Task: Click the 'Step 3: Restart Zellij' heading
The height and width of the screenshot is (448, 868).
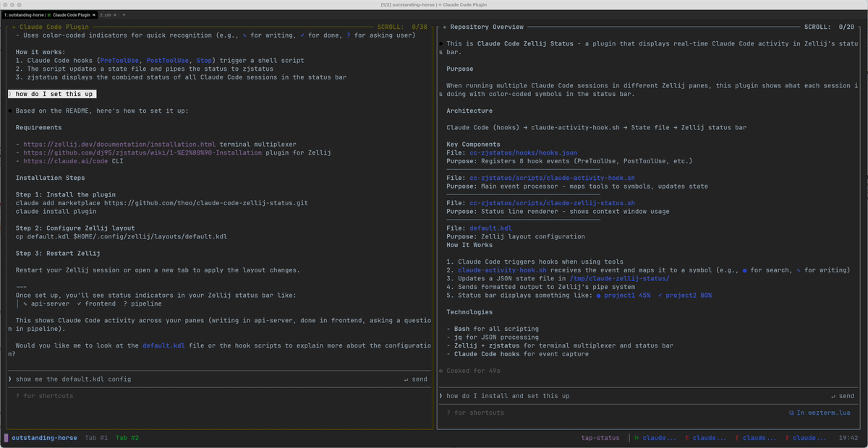Action: click(x=58, y=254)
